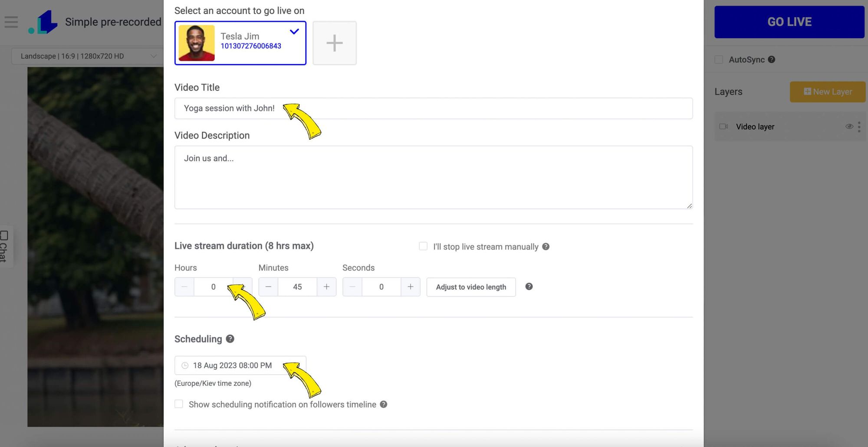Open Scheduling help question icon
The image size is (868, 447).
coord(230,339)
